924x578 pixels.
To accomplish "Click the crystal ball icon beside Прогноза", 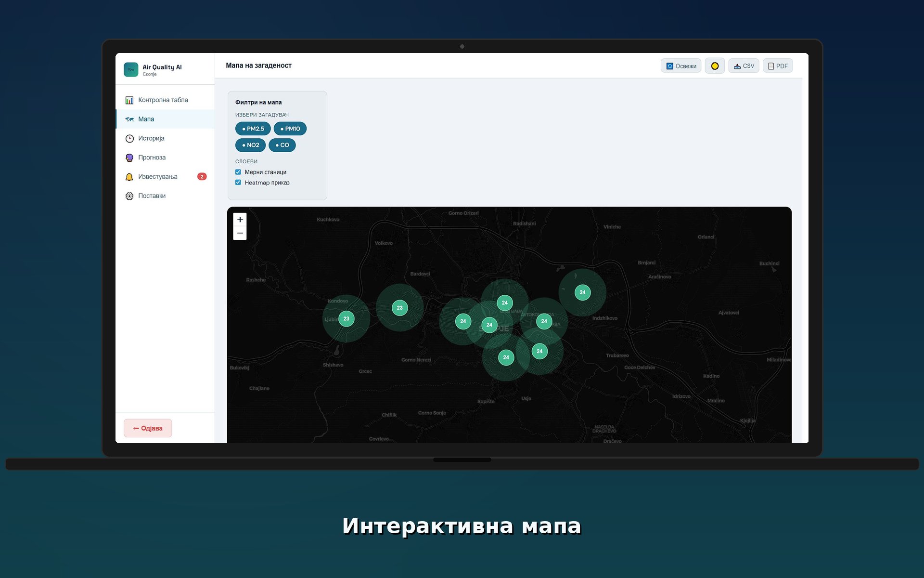I will (x=129, y=158).
